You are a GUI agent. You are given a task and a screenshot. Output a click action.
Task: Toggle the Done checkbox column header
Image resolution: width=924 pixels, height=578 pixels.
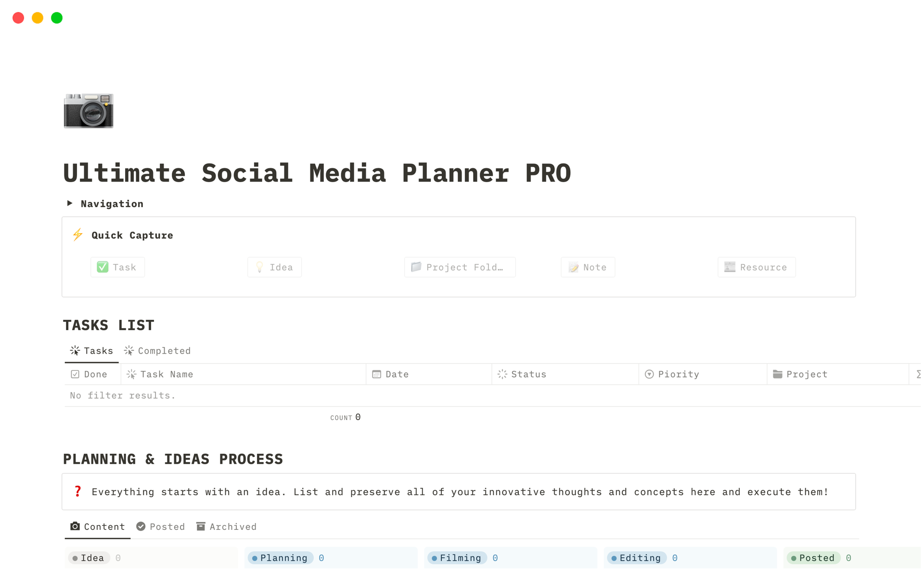90,374
